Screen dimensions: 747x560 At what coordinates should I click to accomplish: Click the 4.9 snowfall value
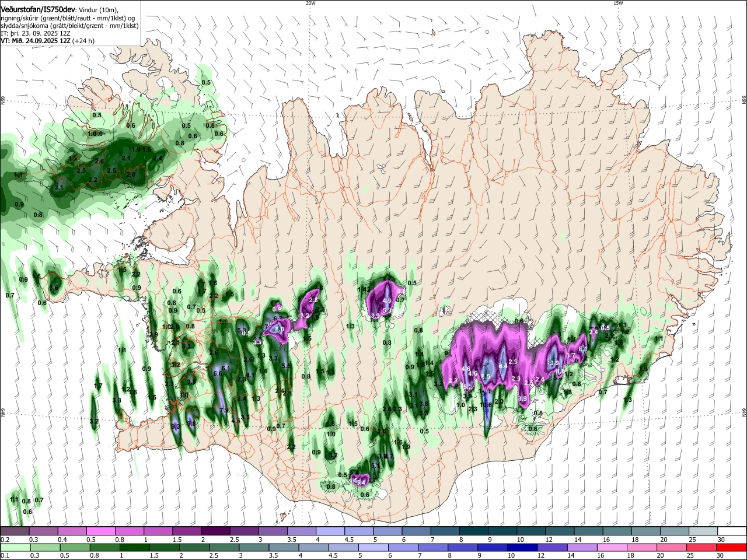coord(386,300)
